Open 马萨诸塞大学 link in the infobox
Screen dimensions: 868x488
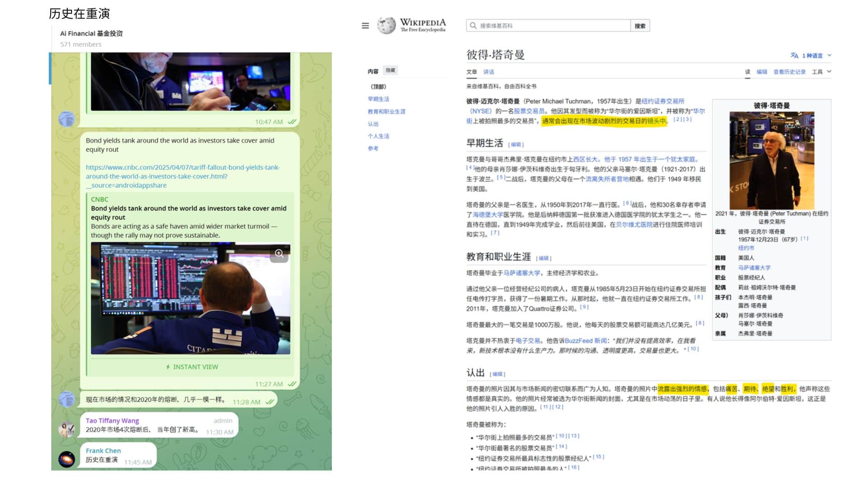754,268
